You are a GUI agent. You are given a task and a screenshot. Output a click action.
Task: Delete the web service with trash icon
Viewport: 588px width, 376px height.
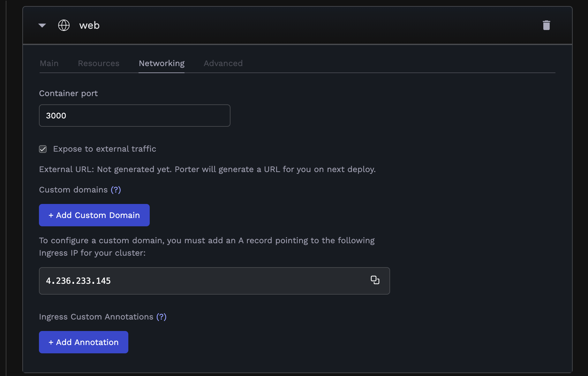point(546,25)
